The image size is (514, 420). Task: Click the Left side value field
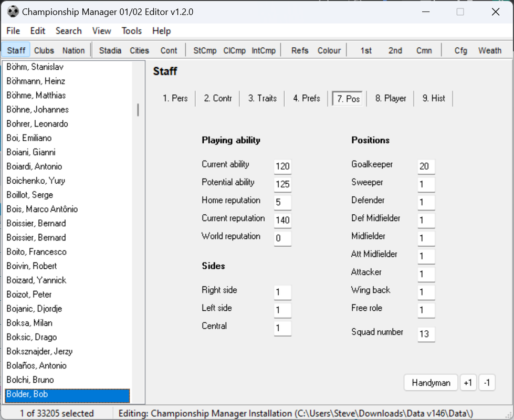(x=282, y=310)
